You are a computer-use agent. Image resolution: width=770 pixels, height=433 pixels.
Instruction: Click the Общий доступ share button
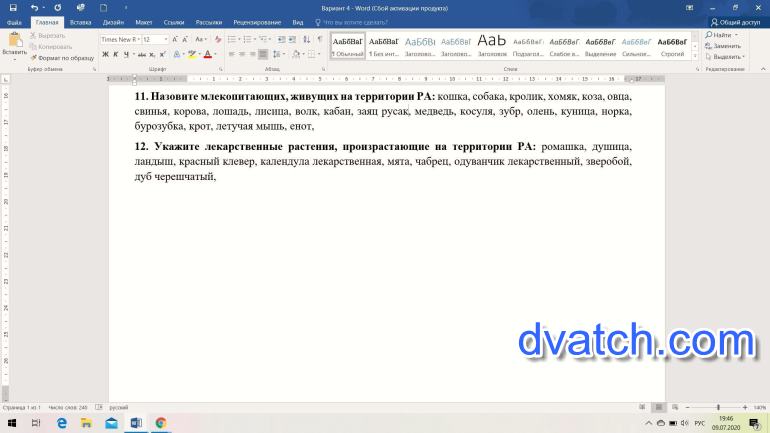[736, 21]
